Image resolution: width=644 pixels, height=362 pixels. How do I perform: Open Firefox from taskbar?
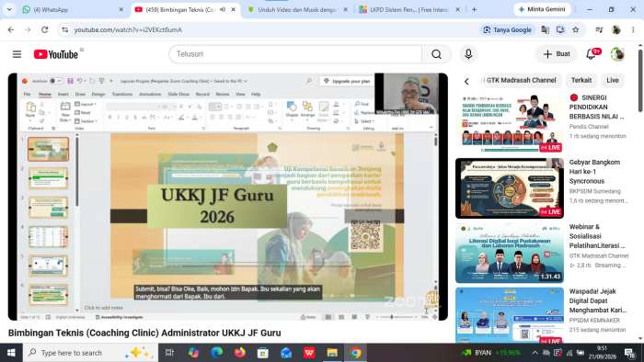pos(240,353)
